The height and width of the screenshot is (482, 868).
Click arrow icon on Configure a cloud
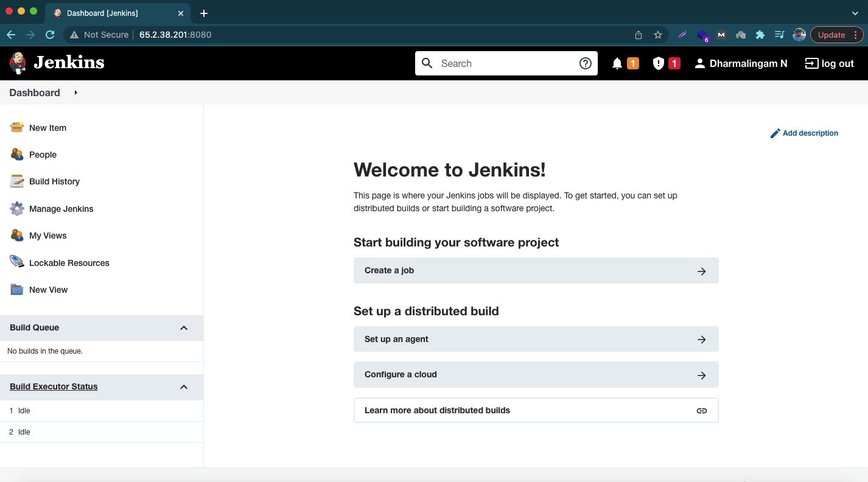(x=702, y=375)
